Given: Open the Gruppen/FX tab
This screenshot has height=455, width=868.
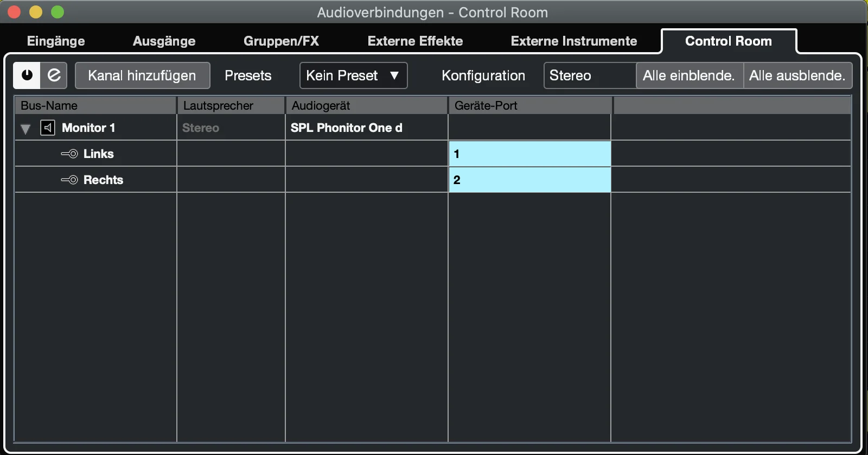Looking at the screenshot, I should (281, 41).
